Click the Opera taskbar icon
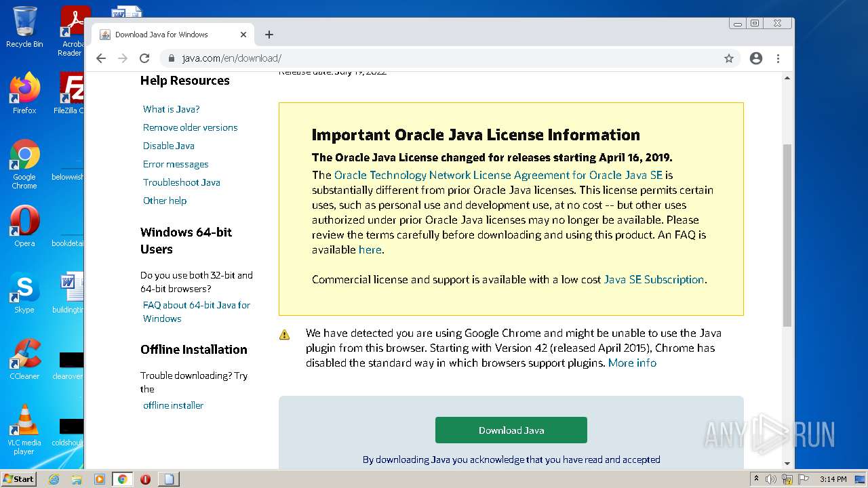This screenshot has height=488, width=868. pos(145,479)
